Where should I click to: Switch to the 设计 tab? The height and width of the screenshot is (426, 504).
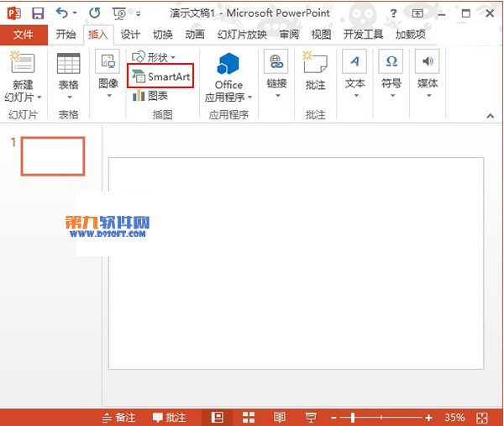tap(130, 34)
